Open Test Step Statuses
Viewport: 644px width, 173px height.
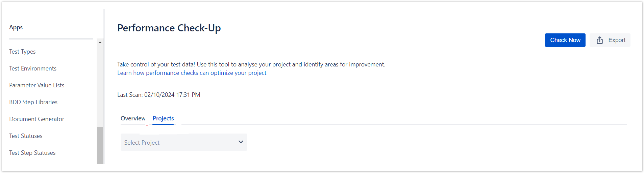point(32,153)
